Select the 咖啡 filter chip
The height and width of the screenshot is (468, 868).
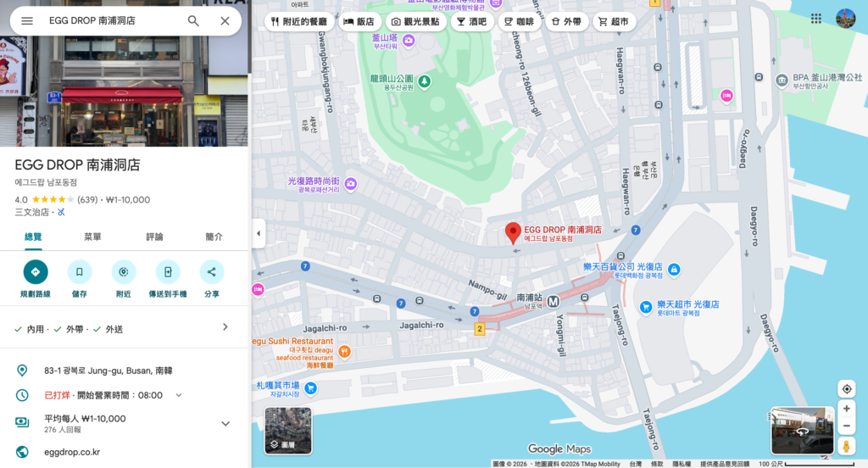pyautogui.click(x=520, y=21)
